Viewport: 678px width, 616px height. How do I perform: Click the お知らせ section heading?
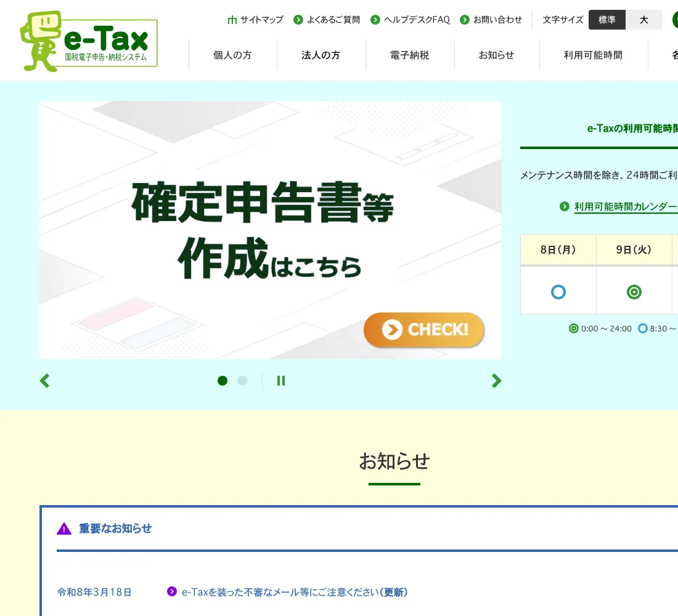pyautogui.click(x=394, y=461)
